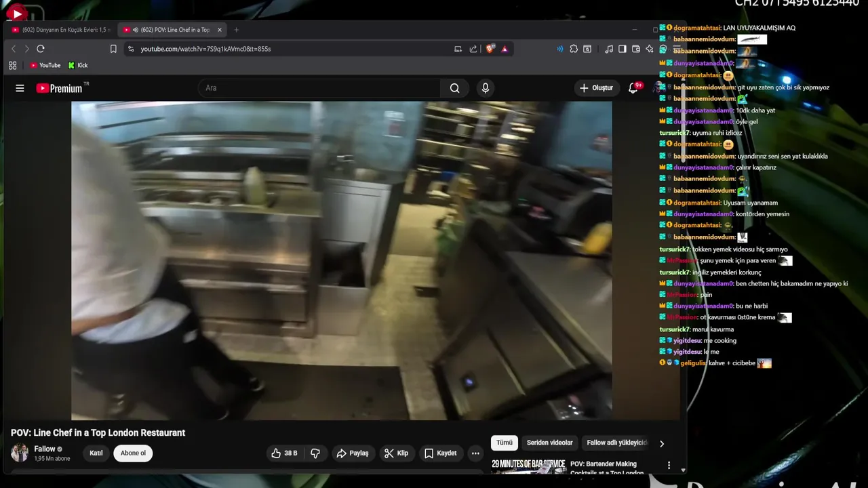This screenshot has height=488, width=868.
Task: Open Kick bookmark in bookmarks bar
Action: tap(78, 65)
